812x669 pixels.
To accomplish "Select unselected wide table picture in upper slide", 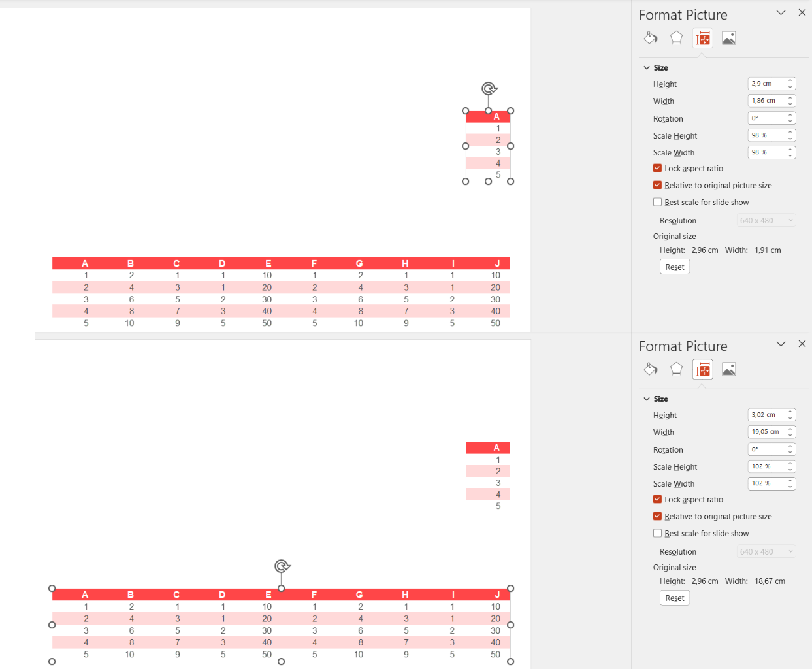I will tap(281, 293).
